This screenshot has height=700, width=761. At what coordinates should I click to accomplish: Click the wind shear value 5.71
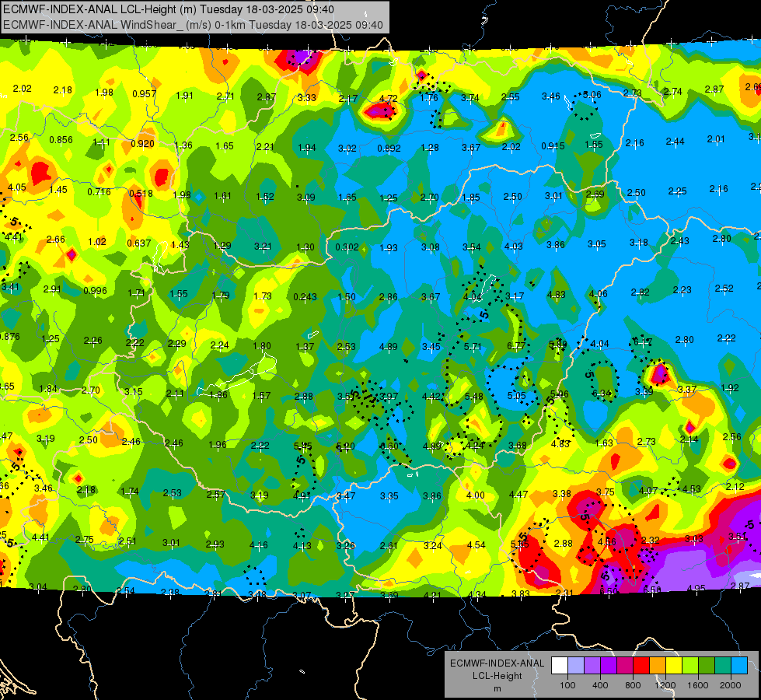(x=473, y=346)
